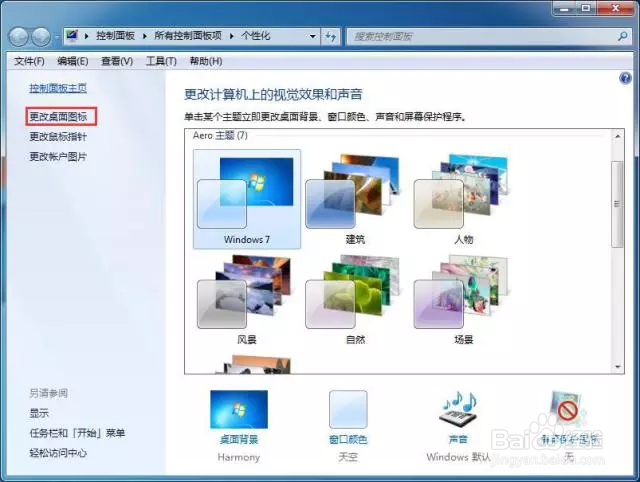
Task: Maximize the personalization window
Action: (586, 8)
